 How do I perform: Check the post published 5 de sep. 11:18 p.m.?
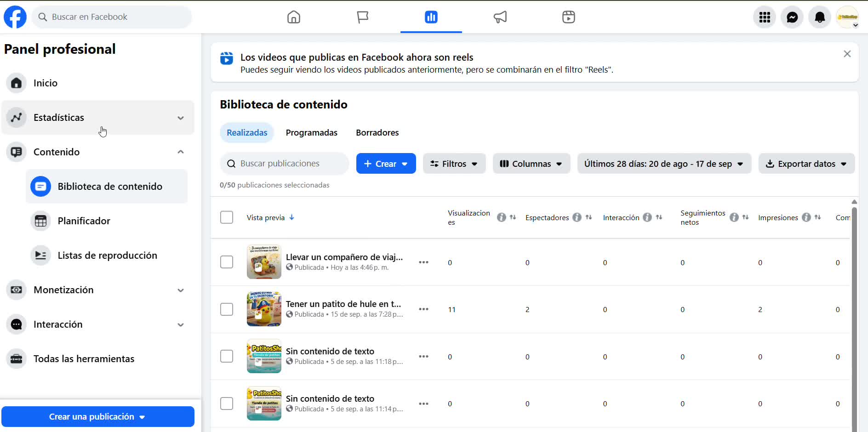(x=227, y=356)
